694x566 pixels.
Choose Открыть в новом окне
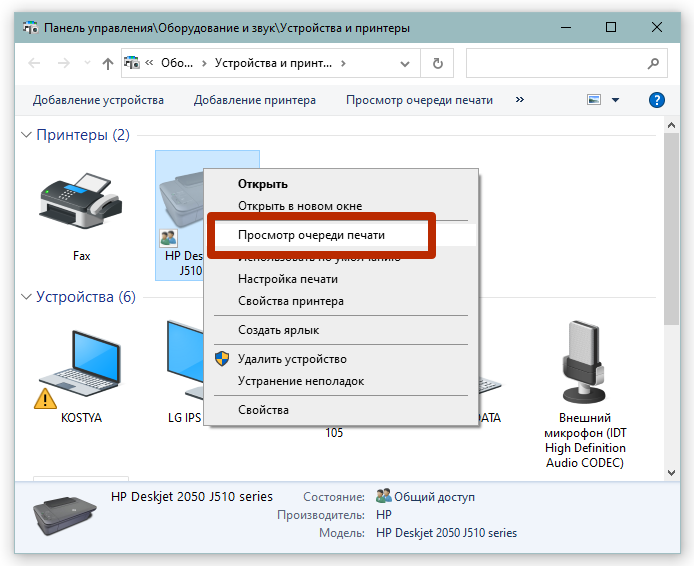pyautogui.click(x=341, y=206)
